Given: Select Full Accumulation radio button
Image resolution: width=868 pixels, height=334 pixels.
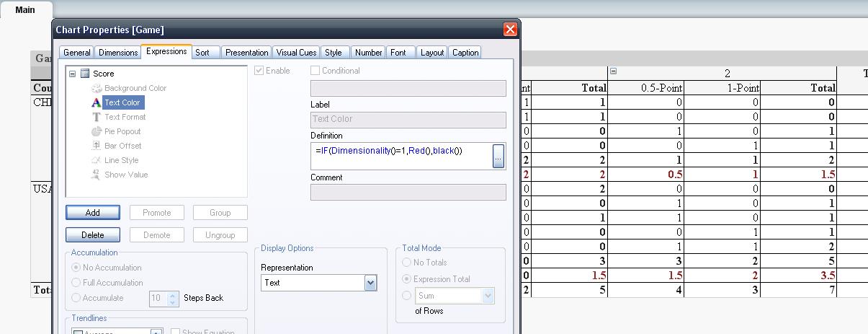Looking at the screenshot, I should [76, 283].
